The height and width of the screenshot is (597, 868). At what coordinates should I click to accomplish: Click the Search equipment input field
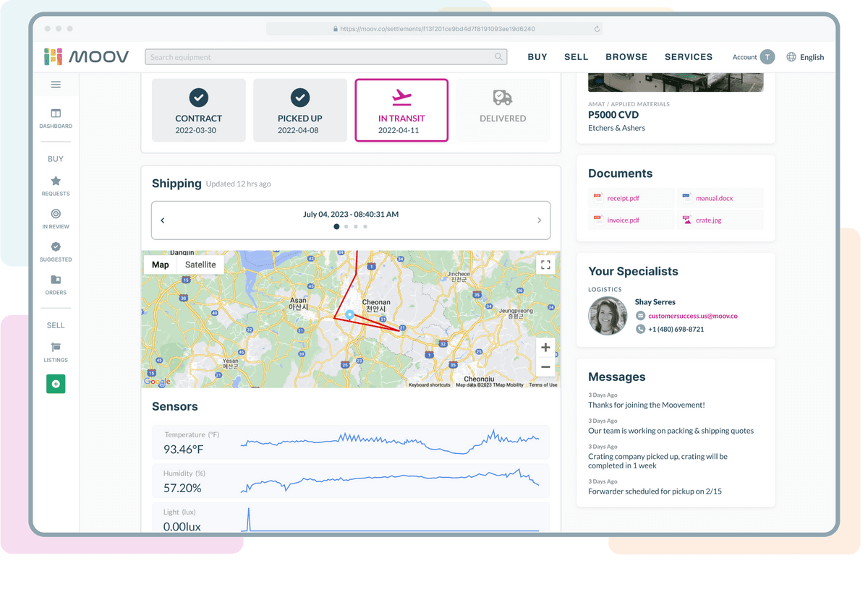tap(318, 57)
